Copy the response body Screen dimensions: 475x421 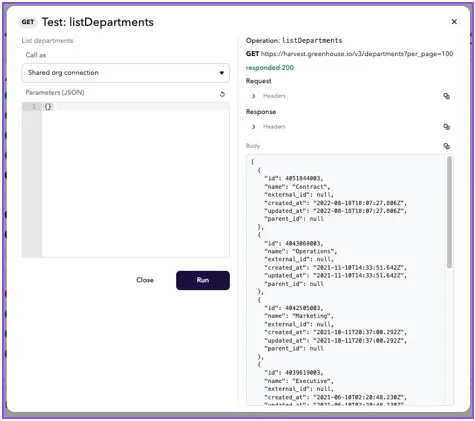[446, 146]
